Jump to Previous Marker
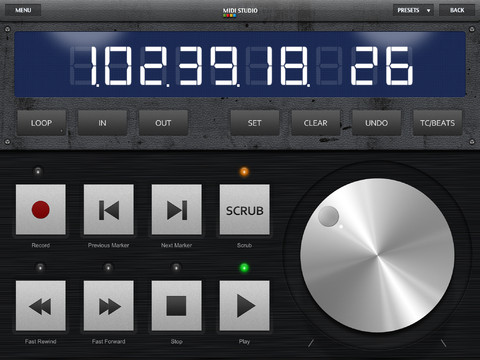 [109, 210]
